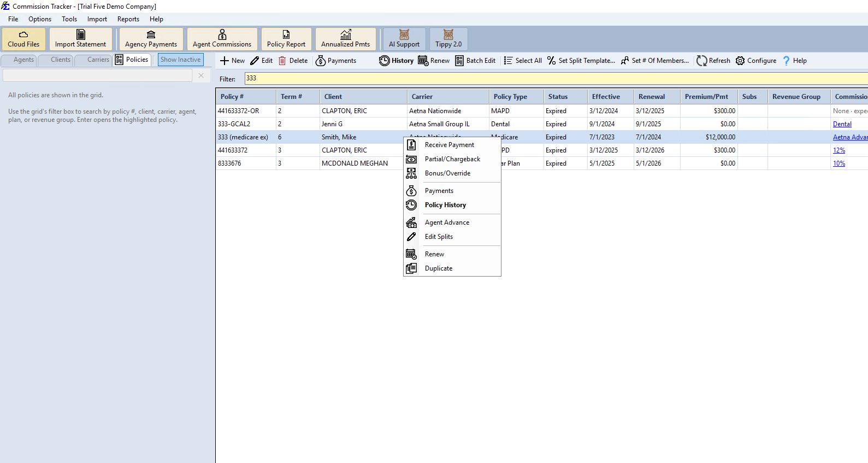Open Set # Of Members dialog
Image resolution: width=868 pixels, height=463 pixels.
pyautogui.click(x=655, y=61)
